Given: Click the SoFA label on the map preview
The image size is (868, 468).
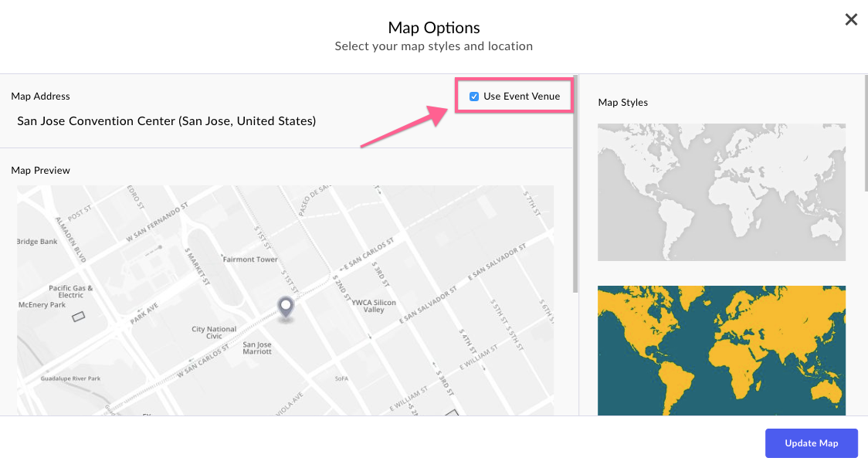Looking at the screenshot, I should [x=341, y=379].
